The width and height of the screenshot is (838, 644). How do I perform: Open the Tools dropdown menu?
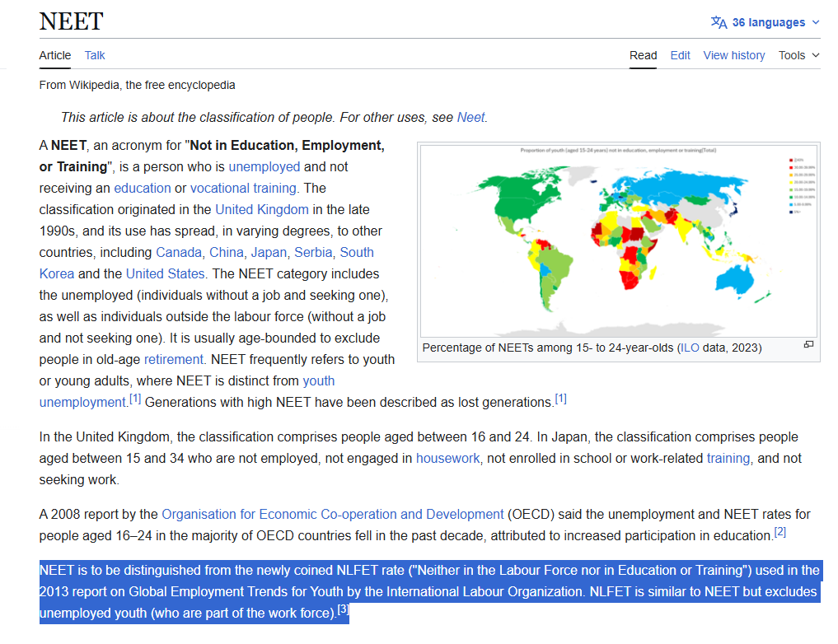(798, 55)
